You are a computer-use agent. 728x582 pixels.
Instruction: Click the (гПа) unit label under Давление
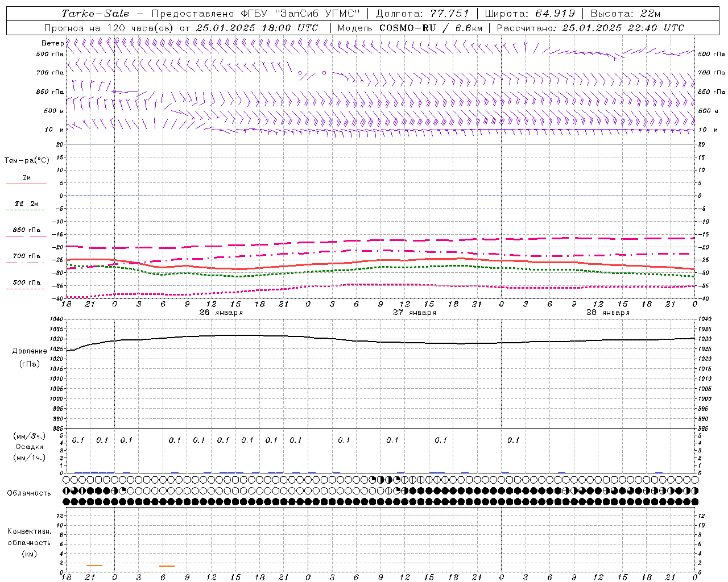pos(29,364)
